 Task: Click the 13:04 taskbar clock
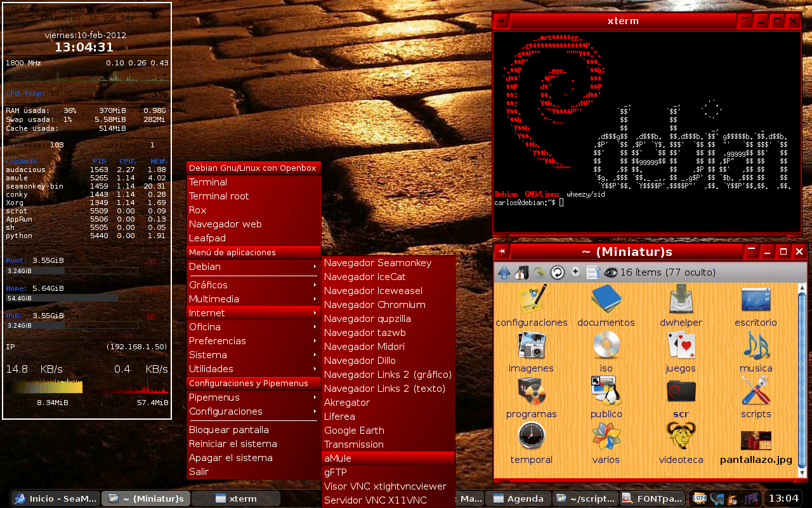pyautogui.click(x=783, y=498)
